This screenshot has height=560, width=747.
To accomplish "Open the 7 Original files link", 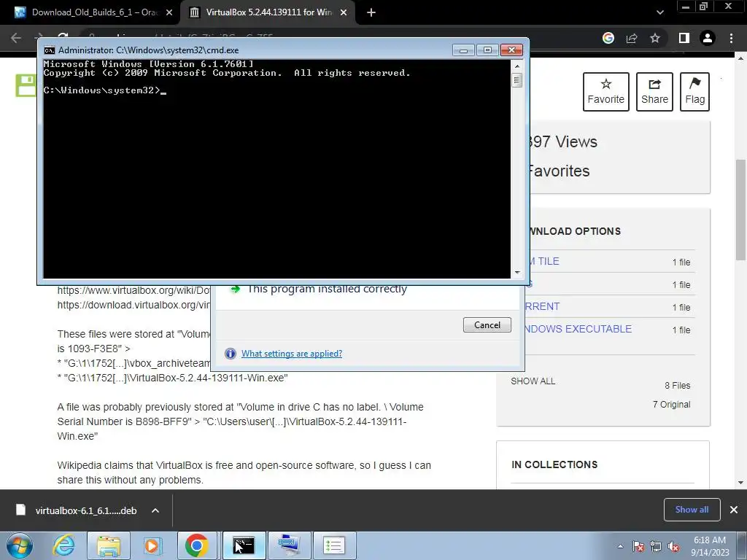I will (671, 404).
